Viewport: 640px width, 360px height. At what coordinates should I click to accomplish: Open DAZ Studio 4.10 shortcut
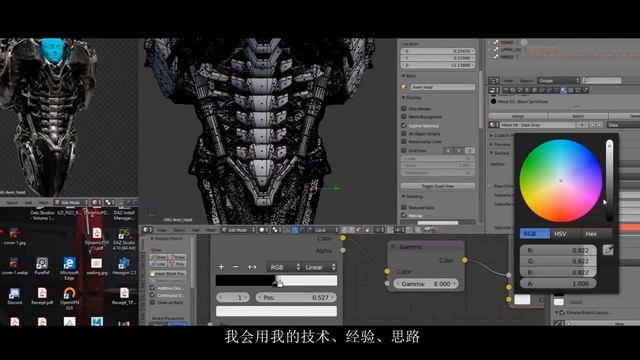point(124,238)
